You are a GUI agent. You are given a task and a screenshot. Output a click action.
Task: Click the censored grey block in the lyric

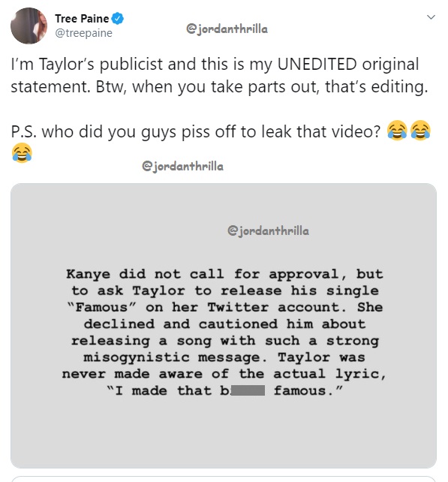[248, 390]
